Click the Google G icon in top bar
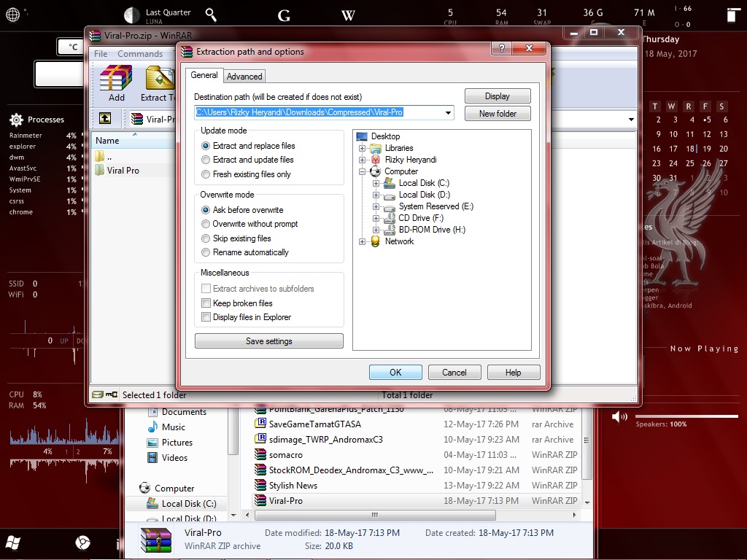The height and width of the screenshot is (560, 747). [x=284, y=16]
